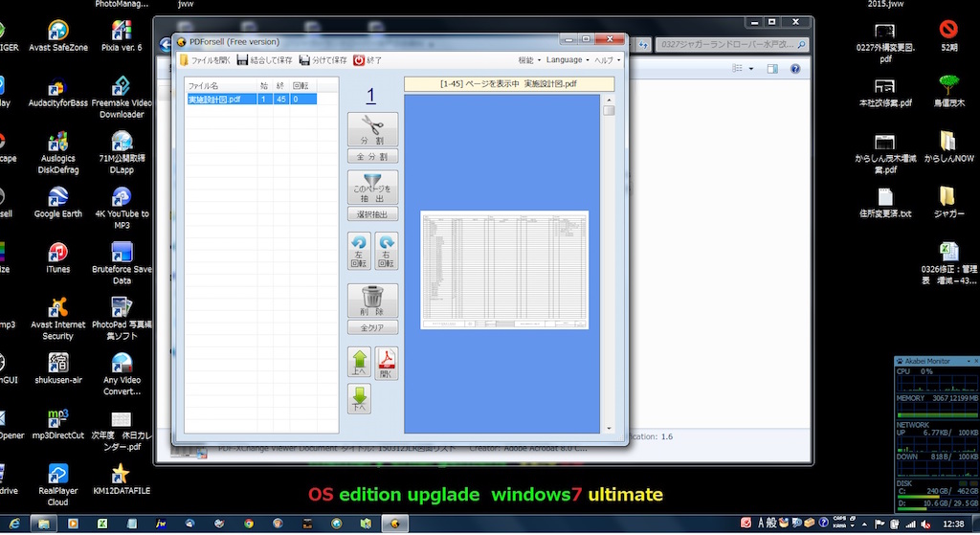The image size is (980, 535).
Task: Click the Freemake Video Downloader desktop icon
Action: coord(122,97)
